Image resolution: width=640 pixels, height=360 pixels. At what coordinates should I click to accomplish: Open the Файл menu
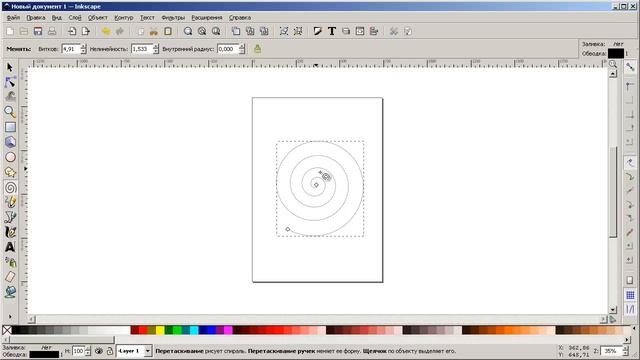click(13, 18)
